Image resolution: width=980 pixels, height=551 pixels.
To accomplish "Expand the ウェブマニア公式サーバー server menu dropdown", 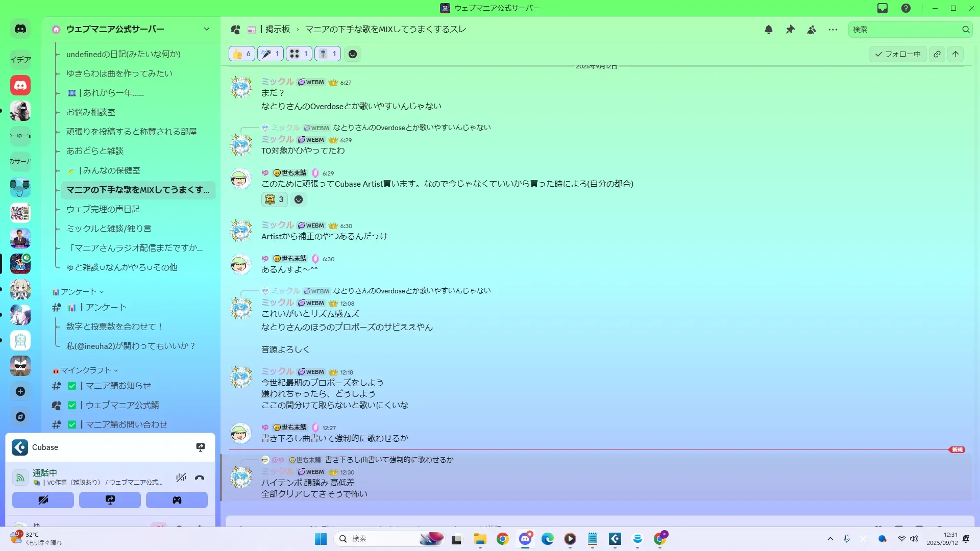I will point(207,30).
